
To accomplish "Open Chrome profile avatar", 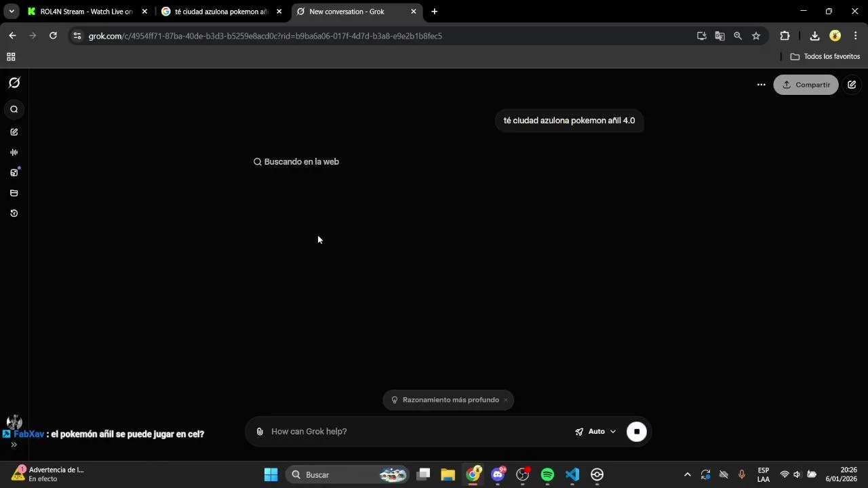I will (835, 36).
